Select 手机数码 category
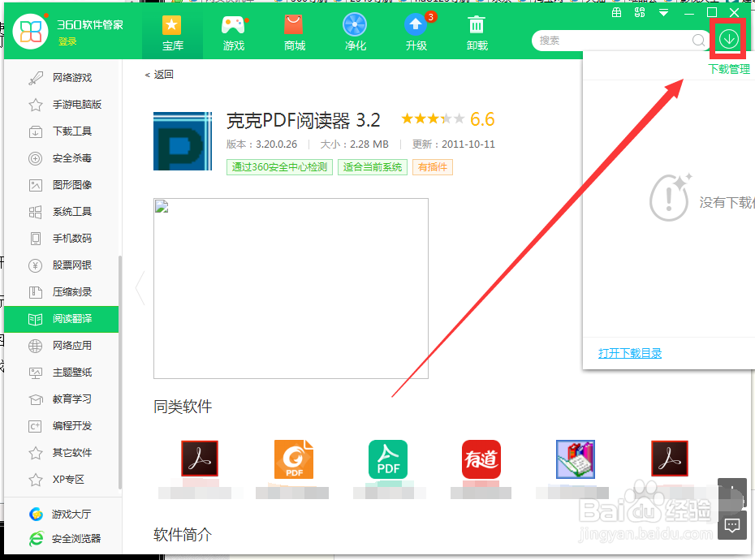 point(61,239)
